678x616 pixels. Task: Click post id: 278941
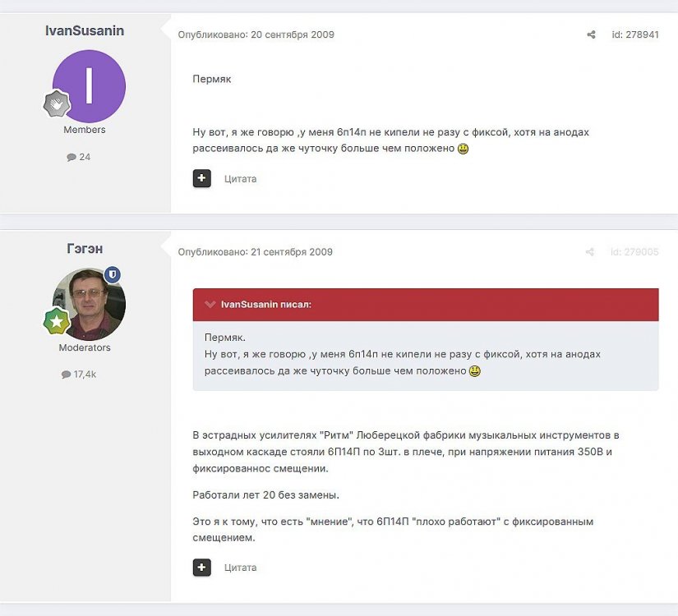pos(634,34)
